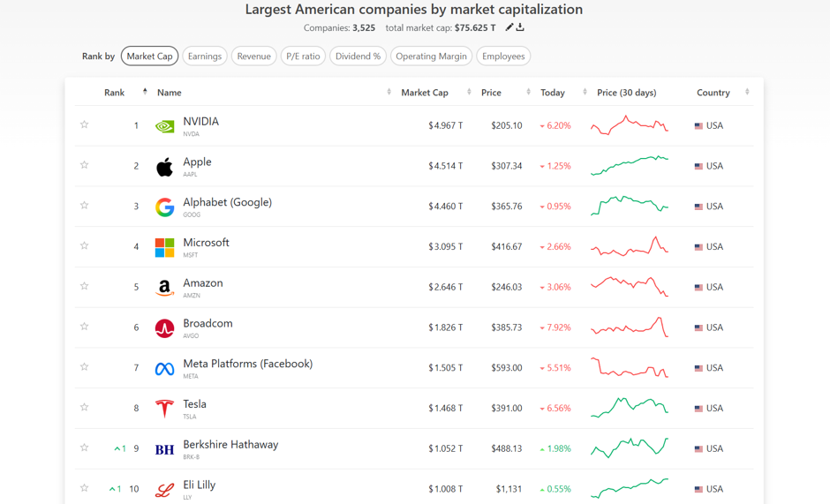The image size is (830, 504).
Task: Click Amazon price $246.03
Action: pyautogui.click(x=507, y=287)
